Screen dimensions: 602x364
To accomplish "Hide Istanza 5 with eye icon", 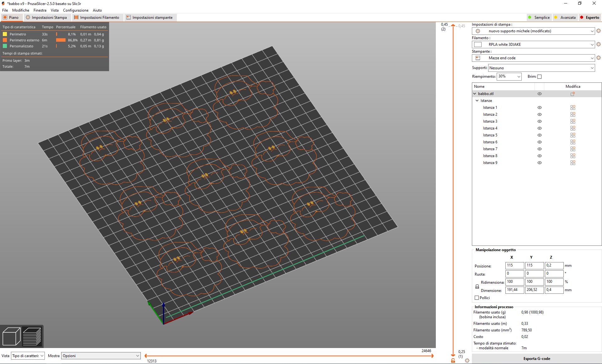I will point(539,135).
